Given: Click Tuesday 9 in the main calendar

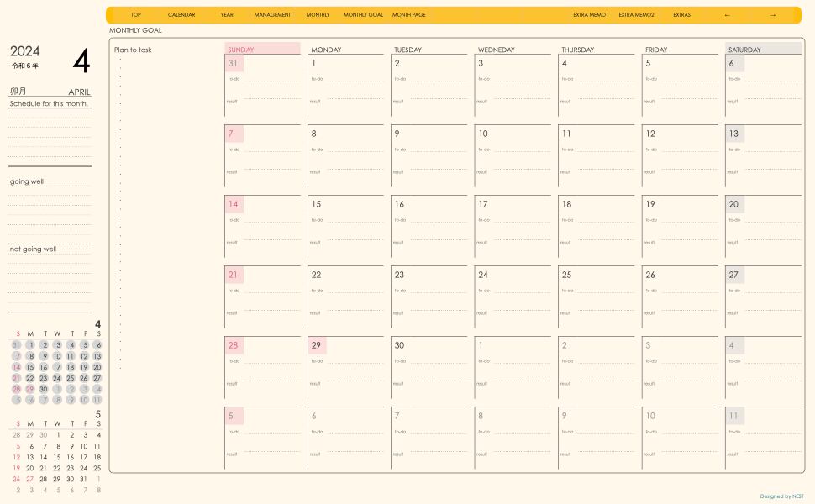Looking at the screenshot, I should pos(397,134).
